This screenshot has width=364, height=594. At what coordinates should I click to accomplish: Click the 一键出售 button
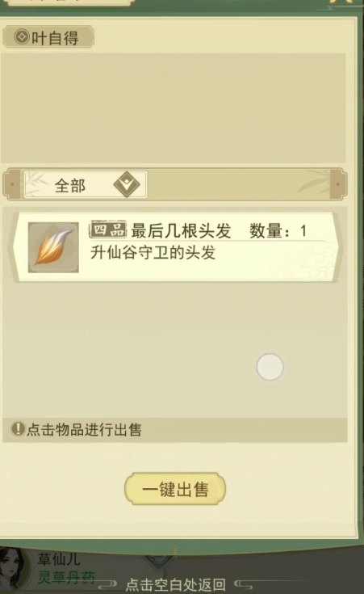(x=175, y=489)
